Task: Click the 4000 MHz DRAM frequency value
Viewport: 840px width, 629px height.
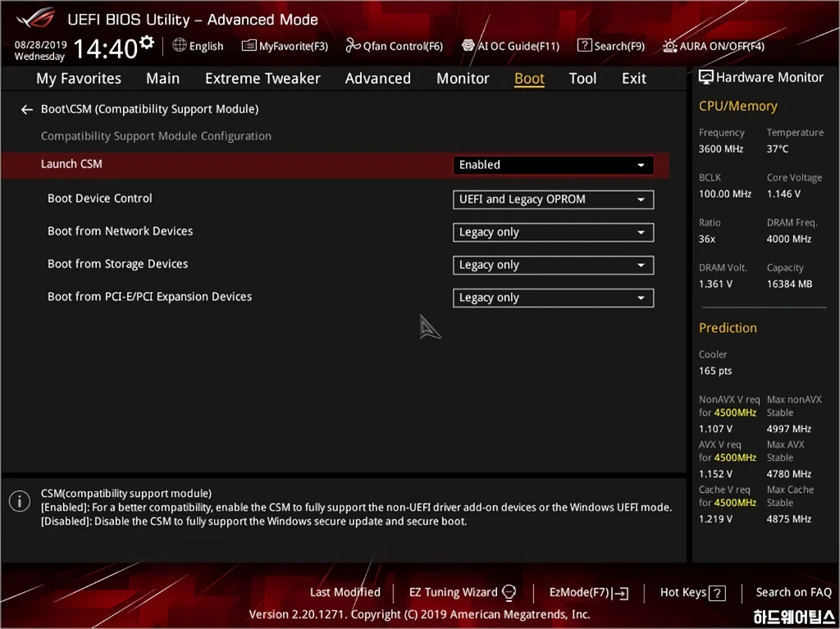Action: coord(788,239)
